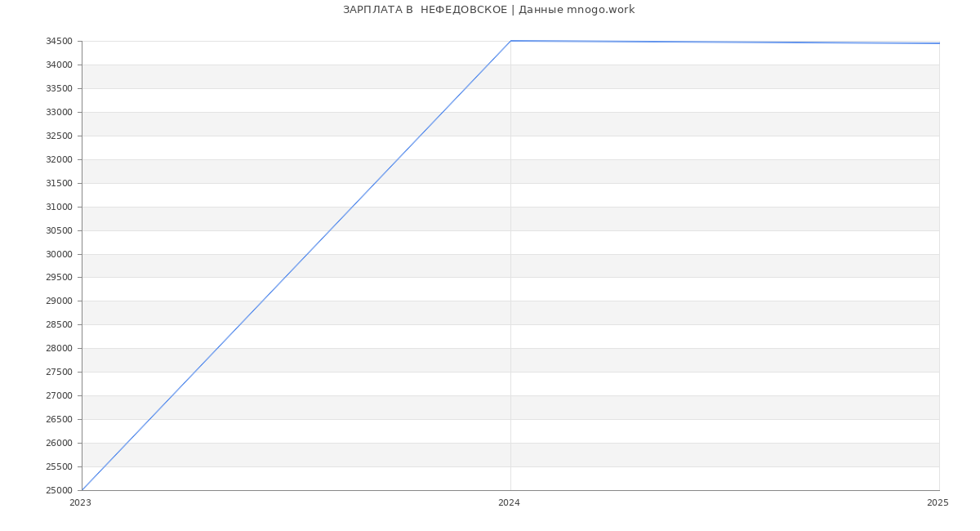980x531 pixels.
Task: Click the 30000 y-axis value
Action: pyautogui.click(x=59, y=255)
